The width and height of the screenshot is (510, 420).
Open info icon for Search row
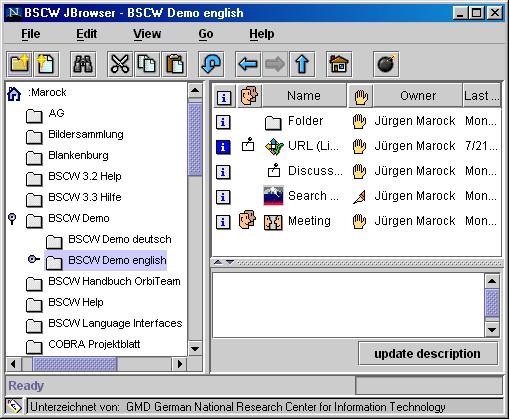(x=223, y=197)
